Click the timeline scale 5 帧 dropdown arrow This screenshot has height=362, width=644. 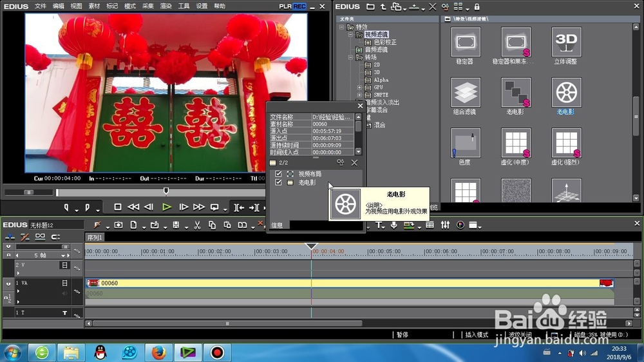63,256
